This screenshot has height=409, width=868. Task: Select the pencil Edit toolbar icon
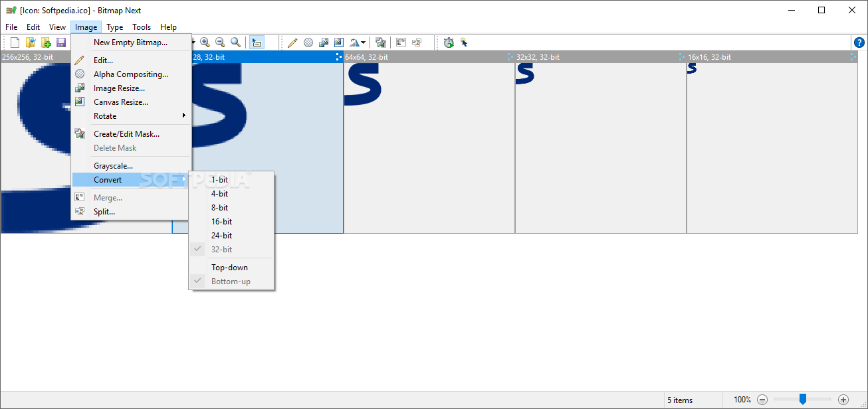(292, 42)
